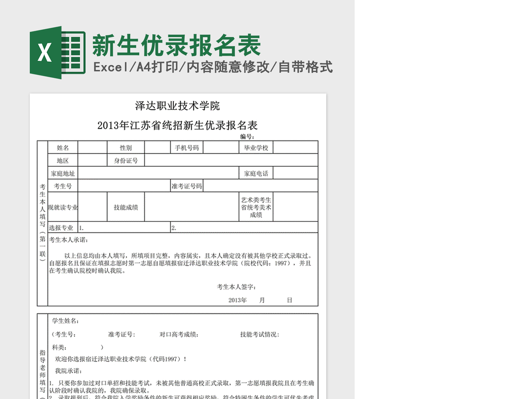Click the 性别 cell
Viewport: 532px width, 399px height.
coord(126,148)
